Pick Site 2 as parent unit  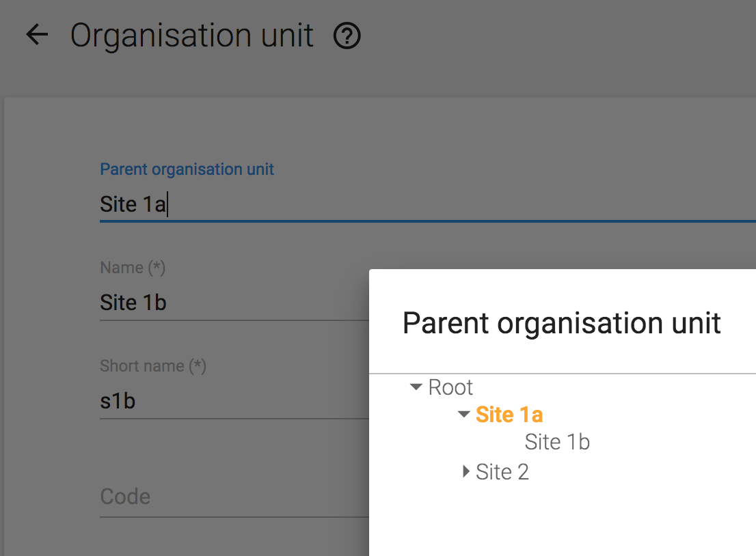tap(502, 472)
